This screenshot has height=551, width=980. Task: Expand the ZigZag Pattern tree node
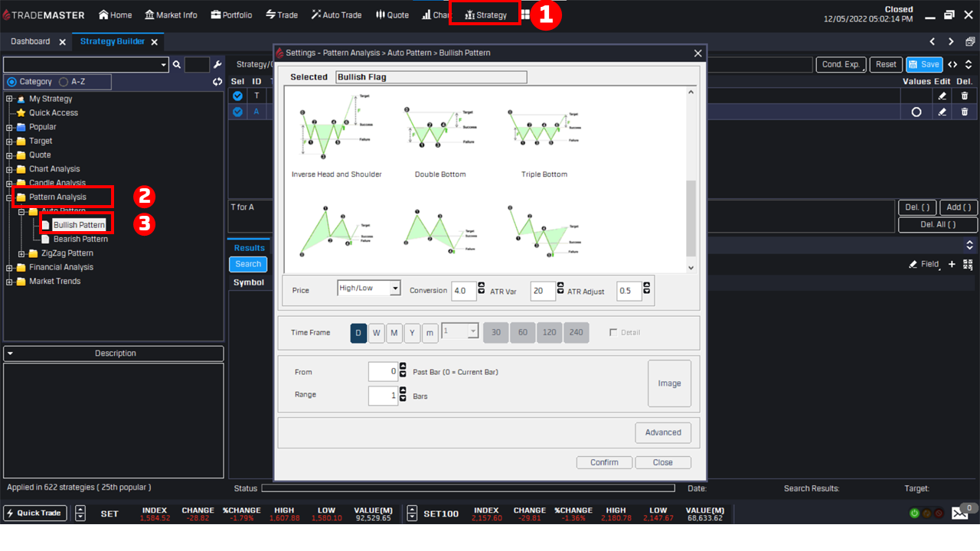(22, 253)
